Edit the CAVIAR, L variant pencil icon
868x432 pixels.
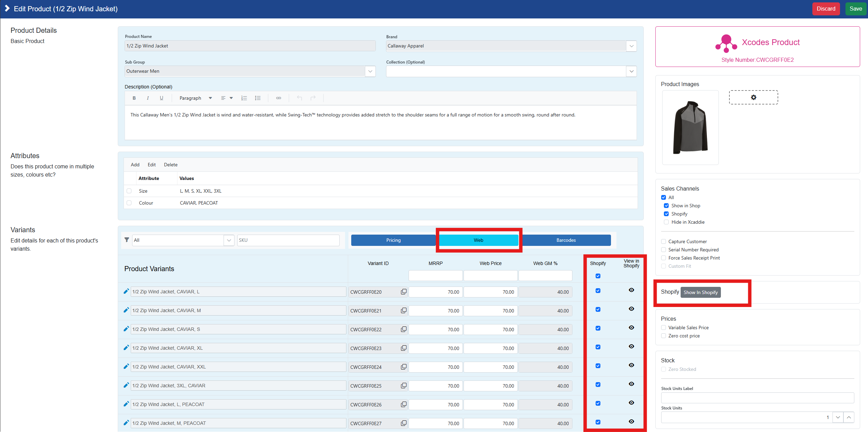[126, 291]
